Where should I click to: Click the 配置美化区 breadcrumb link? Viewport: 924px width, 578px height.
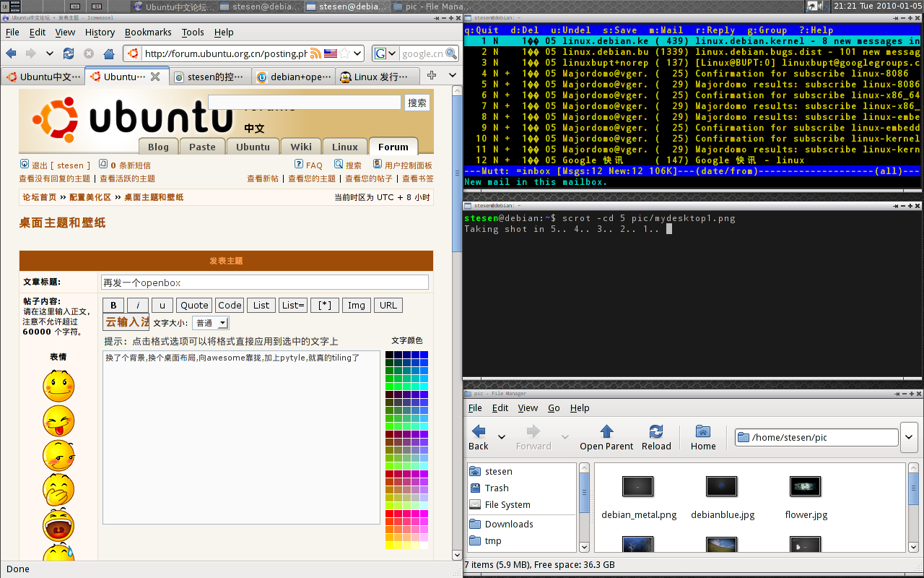pos(90,197)
